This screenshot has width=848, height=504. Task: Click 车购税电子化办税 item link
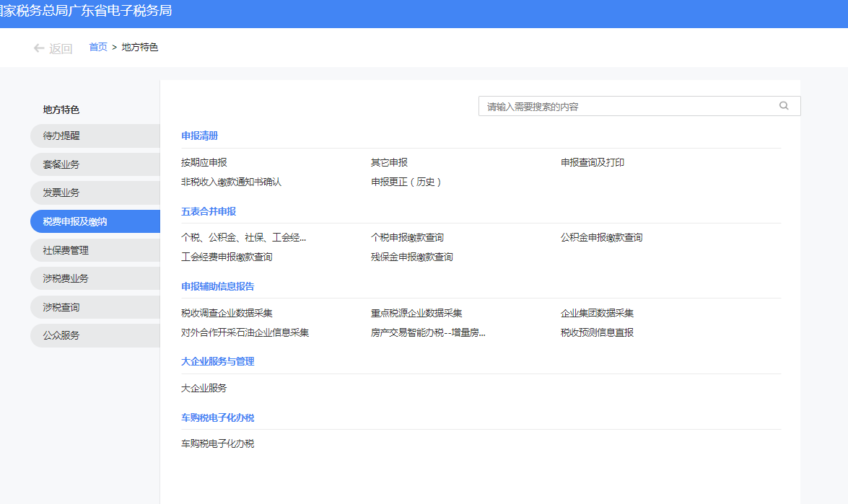(217, 444)
